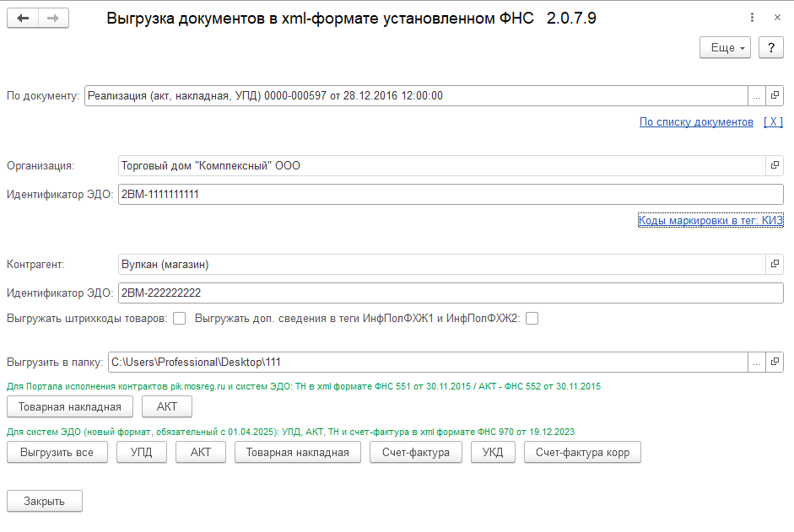The height and width of the screenshot is (532, 794).
Task: Open document selection ellipsis button
Action: [757, 95]
